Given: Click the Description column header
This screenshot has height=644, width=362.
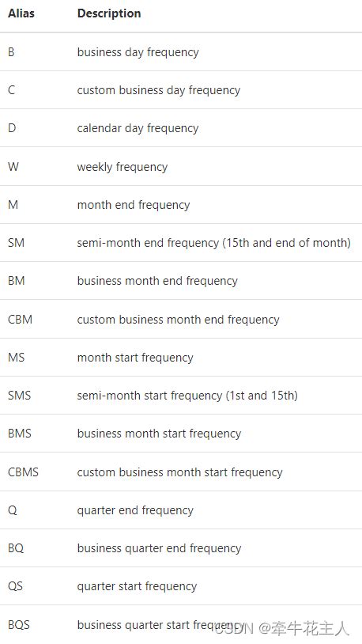Looking at the screenshot, I should [x=109, y=13].
